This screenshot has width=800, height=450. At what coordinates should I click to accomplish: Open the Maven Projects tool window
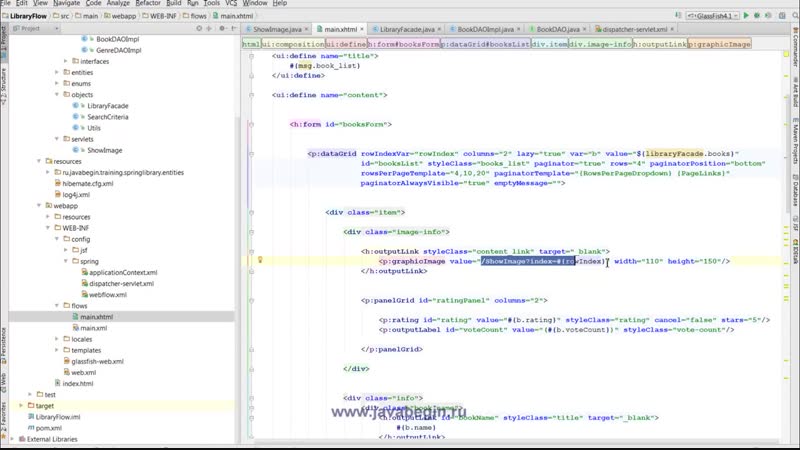(795, 141)
